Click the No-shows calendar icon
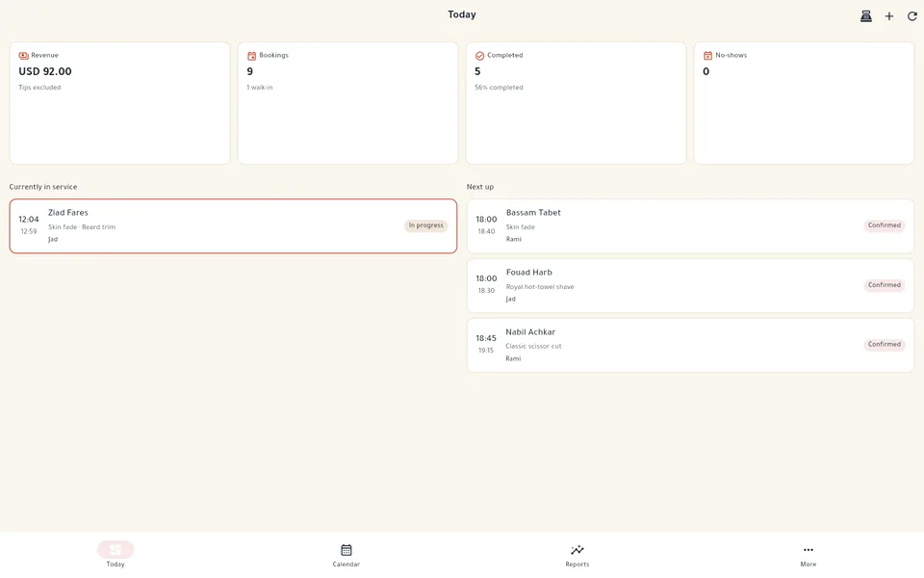This screenshot has height=578, width=924. (x=707, y=56)
